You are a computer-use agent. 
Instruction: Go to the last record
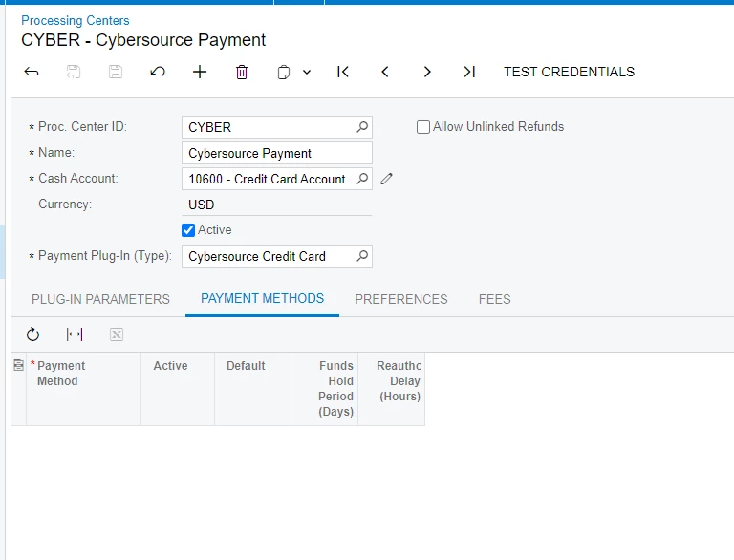coord(469,72)
